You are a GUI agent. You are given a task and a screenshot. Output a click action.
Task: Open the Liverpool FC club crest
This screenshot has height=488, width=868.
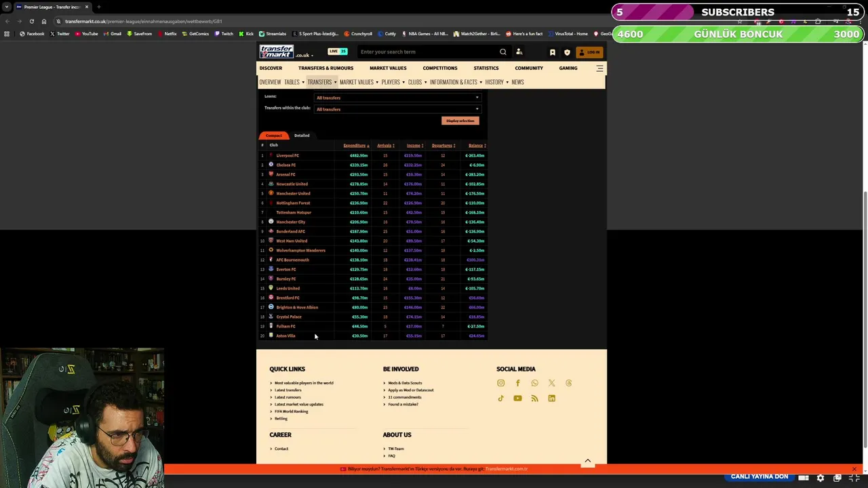[x=271, y=155]
